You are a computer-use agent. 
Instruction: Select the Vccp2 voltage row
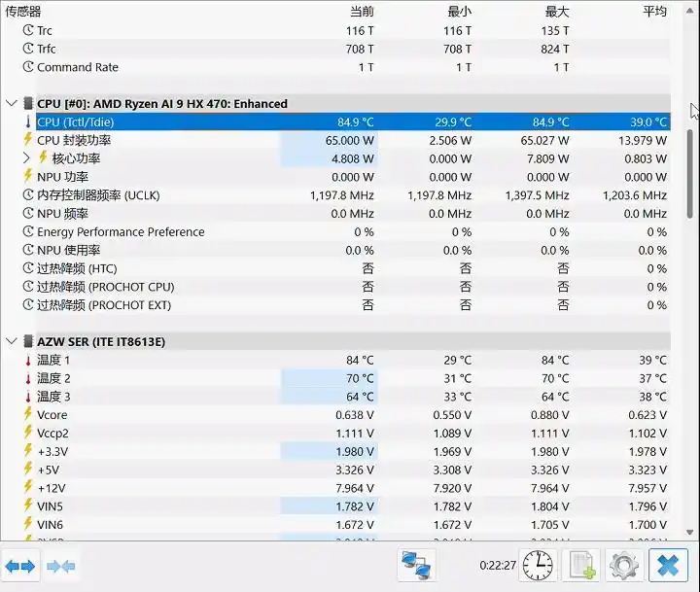click(353, 433)
